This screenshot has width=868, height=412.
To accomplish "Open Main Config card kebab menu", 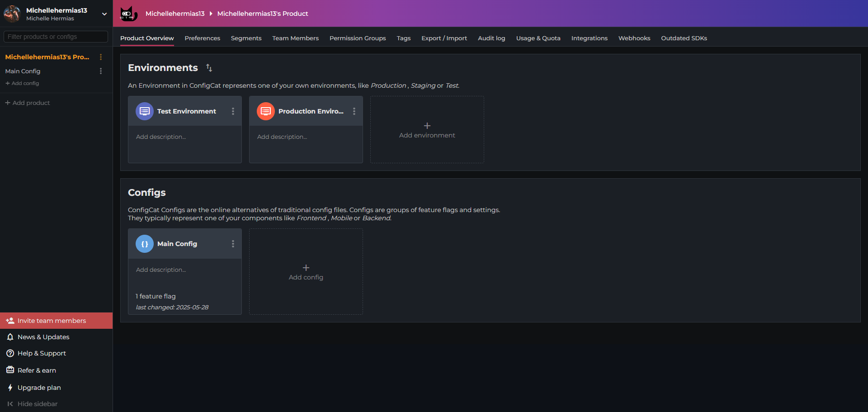I will (x=233, y=244).
